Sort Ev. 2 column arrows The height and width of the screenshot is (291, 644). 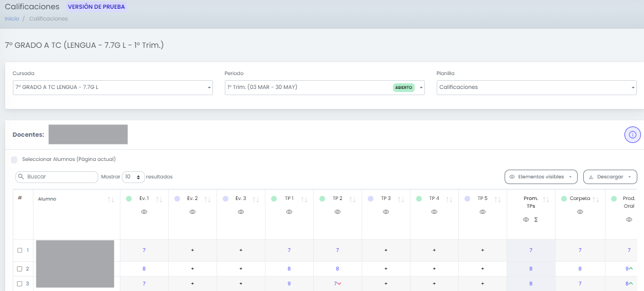[208, 199]
